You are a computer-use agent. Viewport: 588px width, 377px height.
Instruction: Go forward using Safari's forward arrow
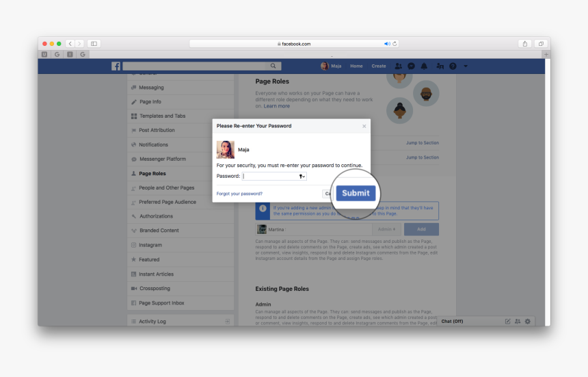point(79,44)
